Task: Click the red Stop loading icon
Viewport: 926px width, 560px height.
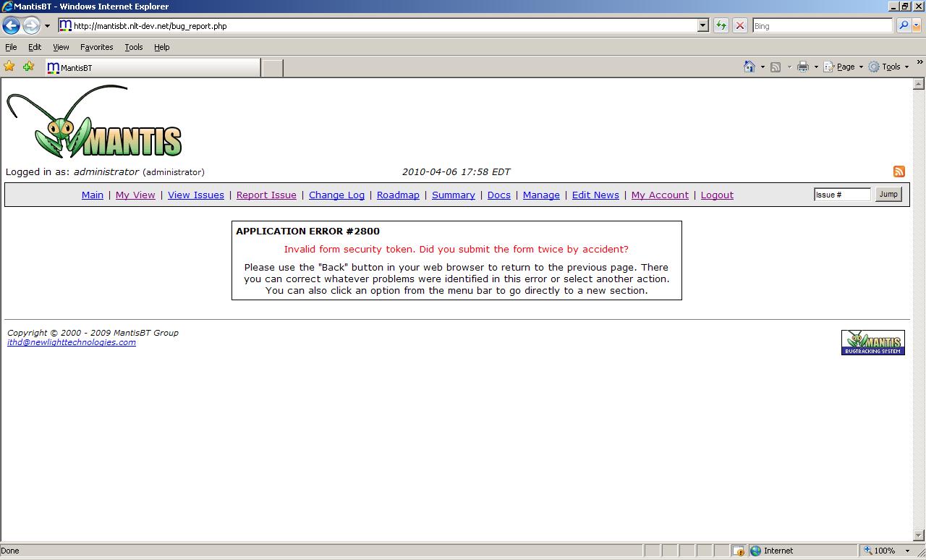Action: pos(739,26)
